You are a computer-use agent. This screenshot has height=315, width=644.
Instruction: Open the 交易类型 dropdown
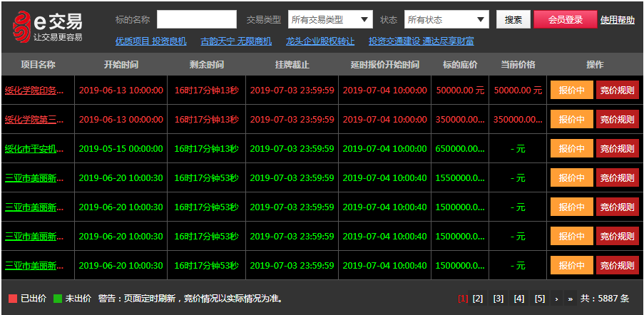pos(330,19)
